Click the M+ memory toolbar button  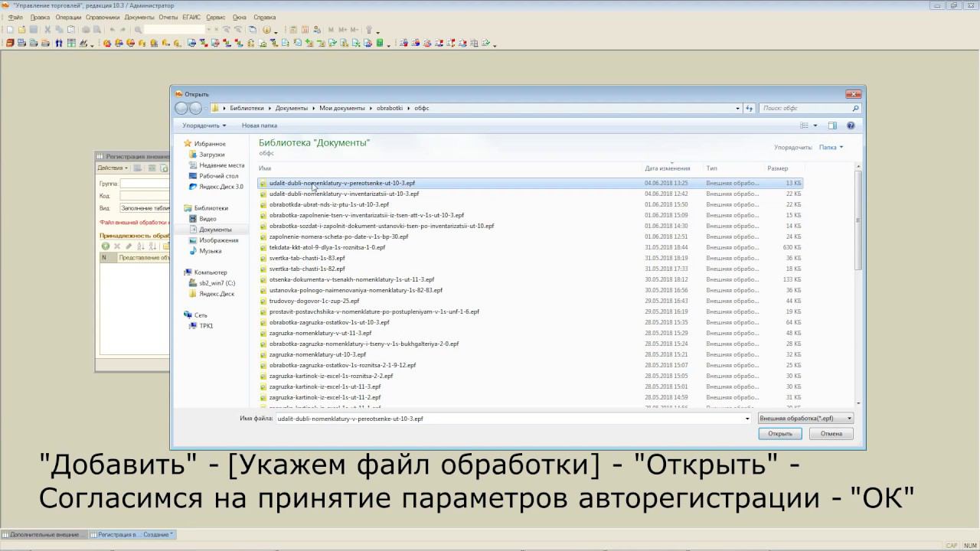pyautogui.click(x=341, y=30)
